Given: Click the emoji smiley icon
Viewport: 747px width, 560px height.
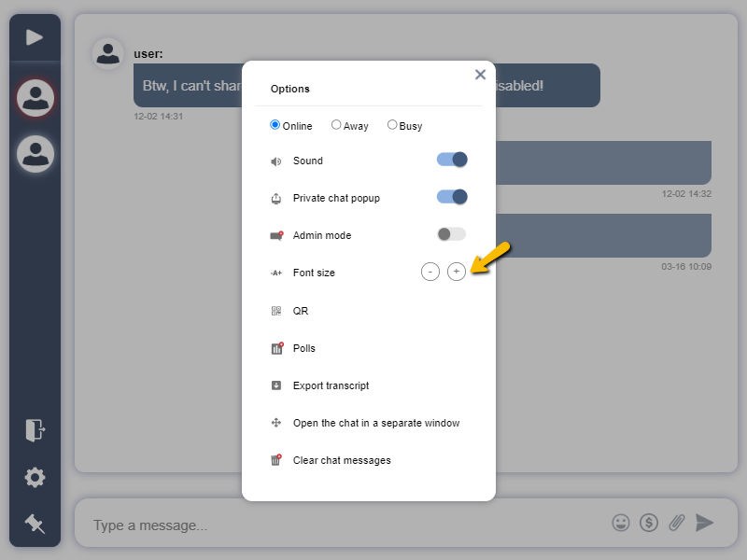Looking at the screenshot, I should pyautogui.click(x=621, y=523).
